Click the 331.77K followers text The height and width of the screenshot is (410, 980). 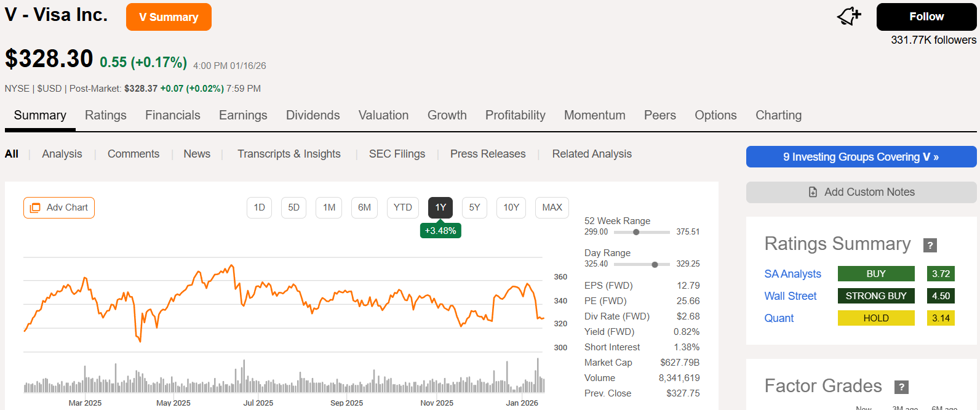point(933,40)
